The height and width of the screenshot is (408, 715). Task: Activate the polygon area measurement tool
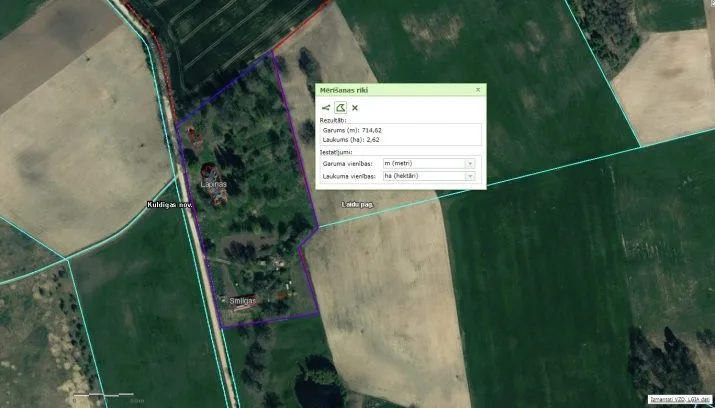point(340,108)
